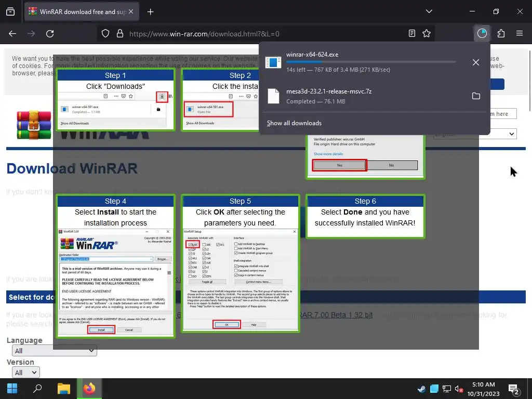Open the WinRAR 7.00 Beta 1 32 bit link
Screen dimensions: 532x399
pyautogui.click(x=336, y=315)
